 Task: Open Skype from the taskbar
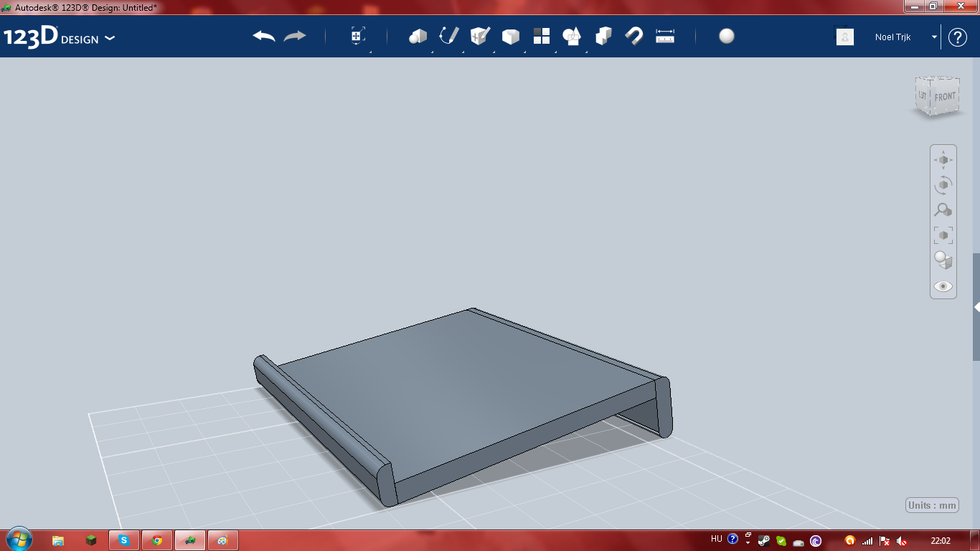tap(124, 540)
